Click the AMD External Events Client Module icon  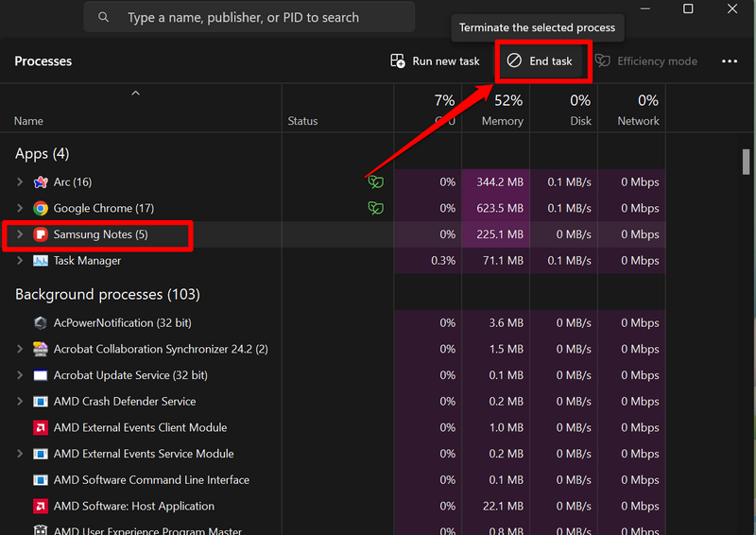coord(41,427)
